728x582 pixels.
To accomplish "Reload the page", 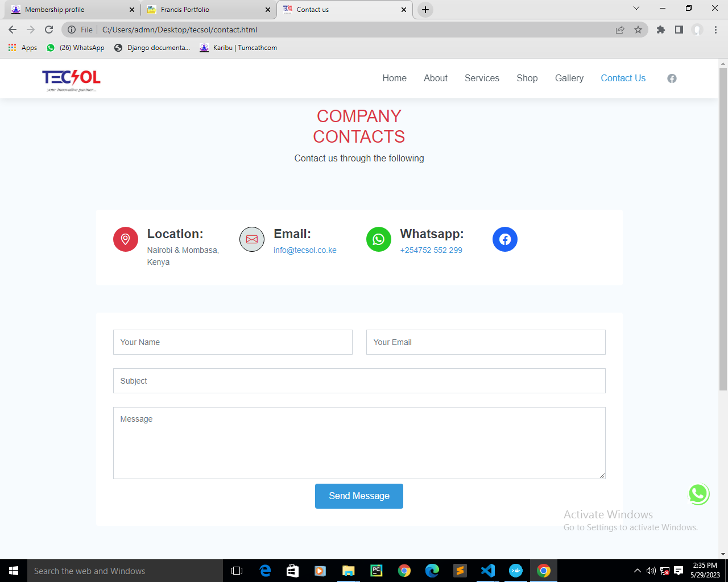I will tap(49, 30).
